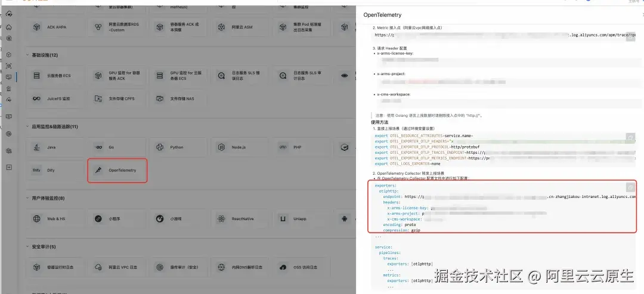Click the x-arms-project header label
Image resolution: width=644 pixels, height=294 pixels.
coord(391,73)
